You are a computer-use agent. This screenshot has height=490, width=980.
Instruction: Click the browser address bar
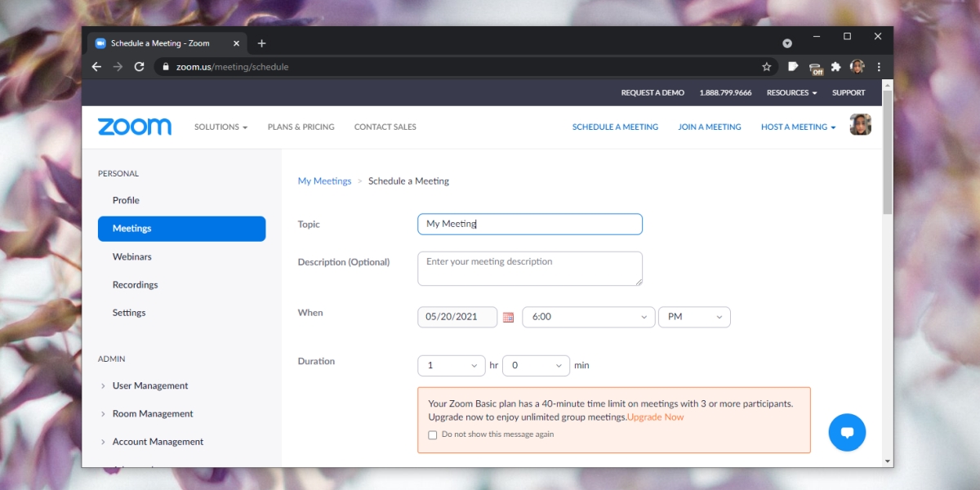click(x=465, y=67)
